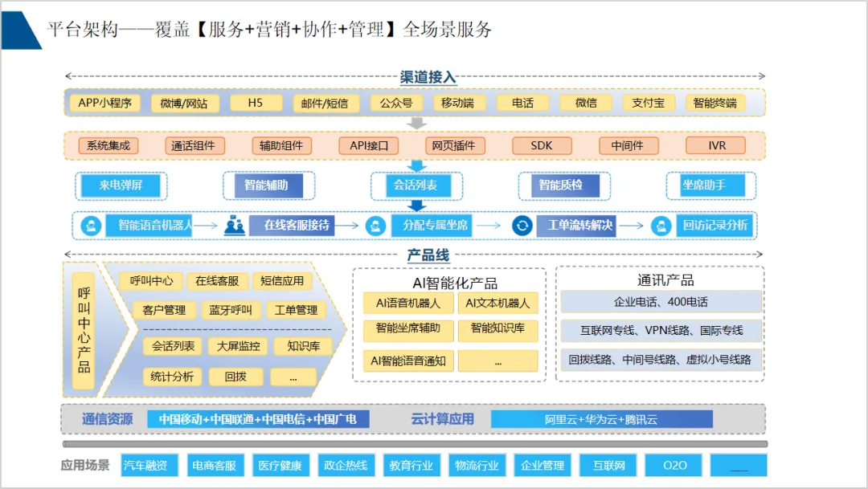Image resolution: width=868 pixels, height=489 pixels.
Task: Select the 智能语音机器人 step label
Action: click(x=149, y=226)
